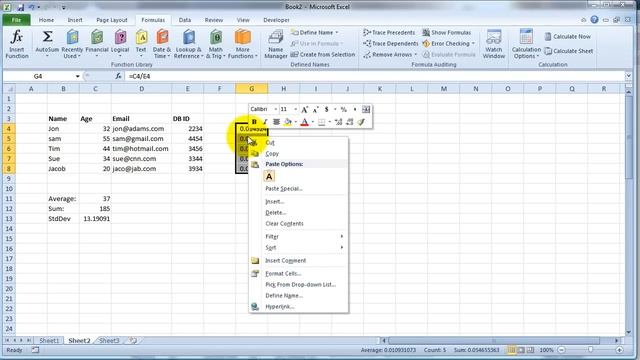Click Format Painter in mini toolbar
The image size is (640, 360).
361,122
